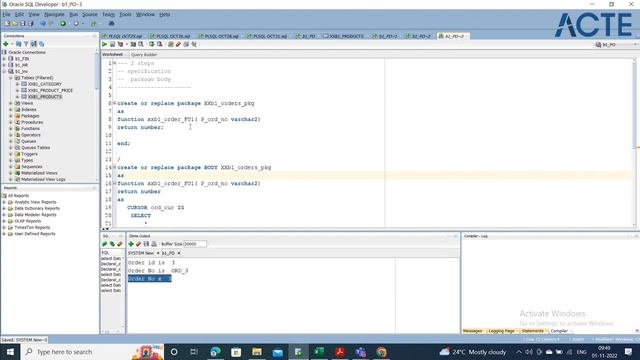Open Microsoft Edge from the taskbar
The image size is (640, 360).
coord(215,352)
